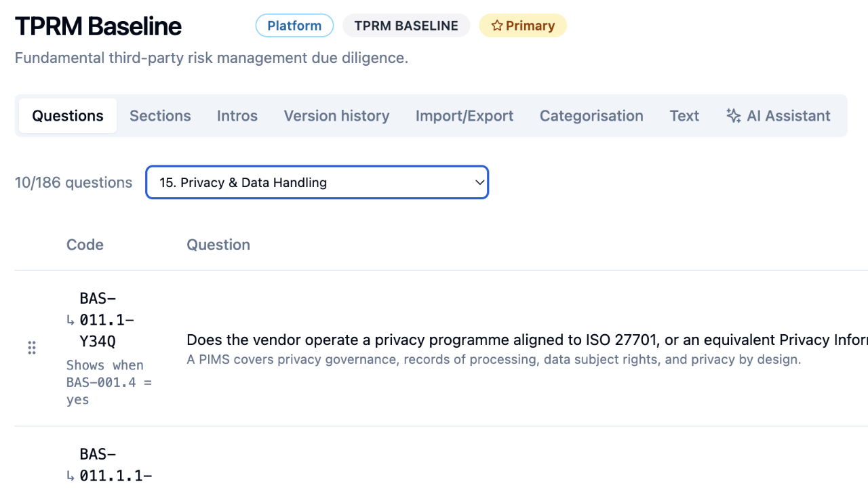Switch to the Text tab
This screenshot has width=868, height=488.
point(684,116)
